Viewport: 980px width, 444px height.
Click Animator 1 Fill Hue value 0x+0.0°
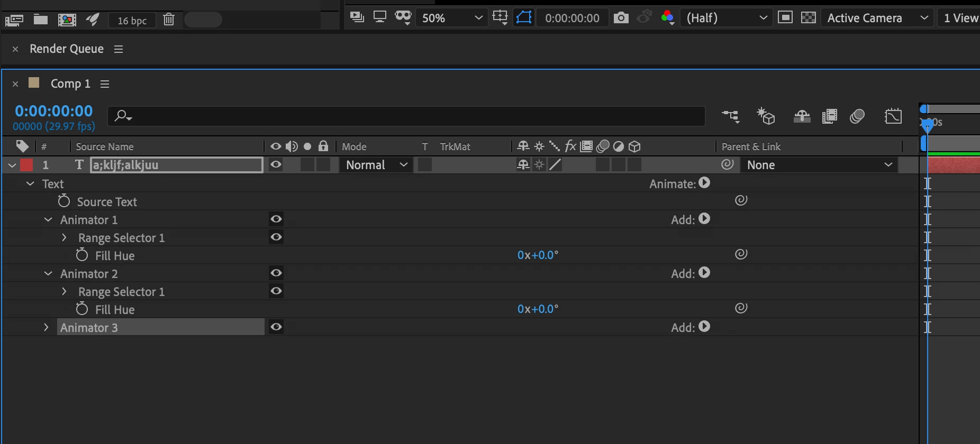point(538,255)
